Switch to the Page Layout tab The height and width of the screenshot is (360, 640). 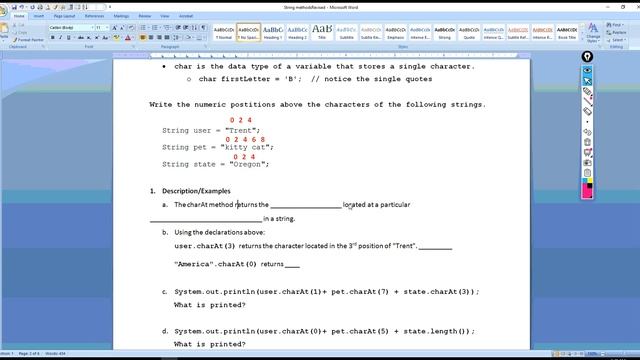(x=64, y=16)
